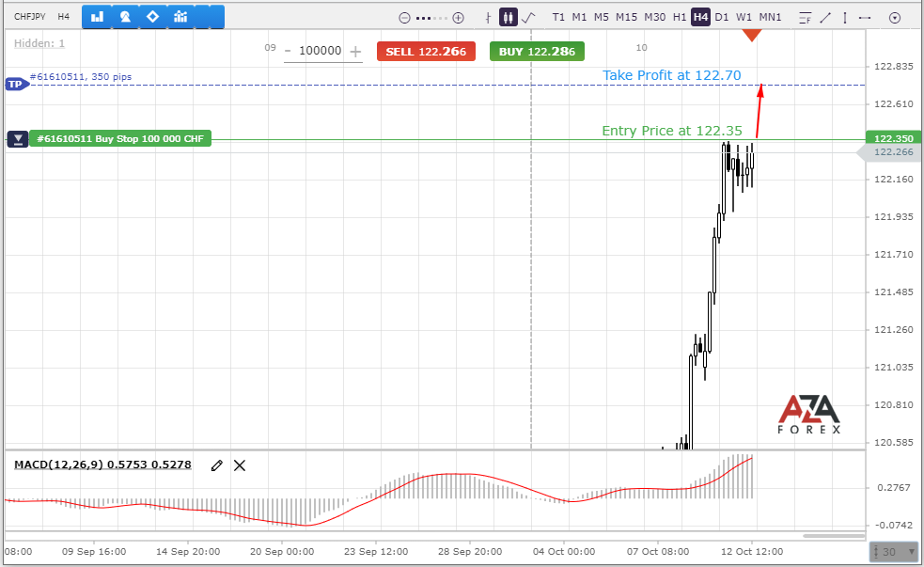Select the trend line drawing tool
This screenshot has width=924, height=567.
pyautogui.click(x=825, y=18)
